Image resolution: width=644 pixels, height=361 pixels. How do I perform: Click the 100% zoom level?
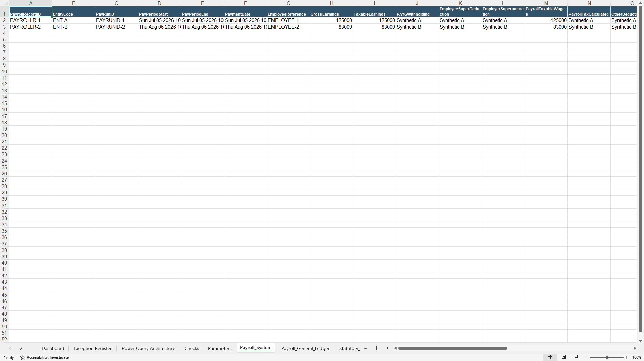pos(637,357)
